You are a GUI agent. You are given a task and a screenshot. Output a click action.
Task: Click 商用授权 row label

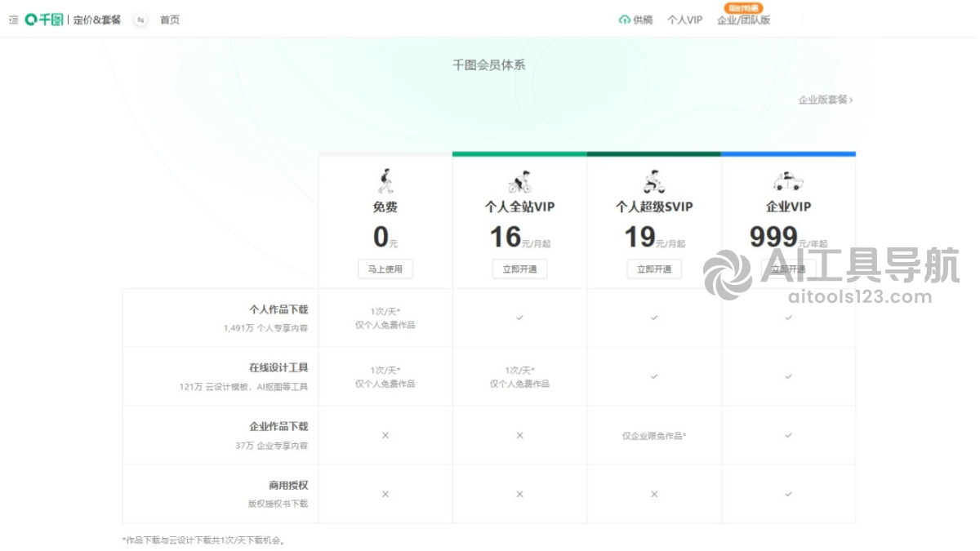[288, 486]
